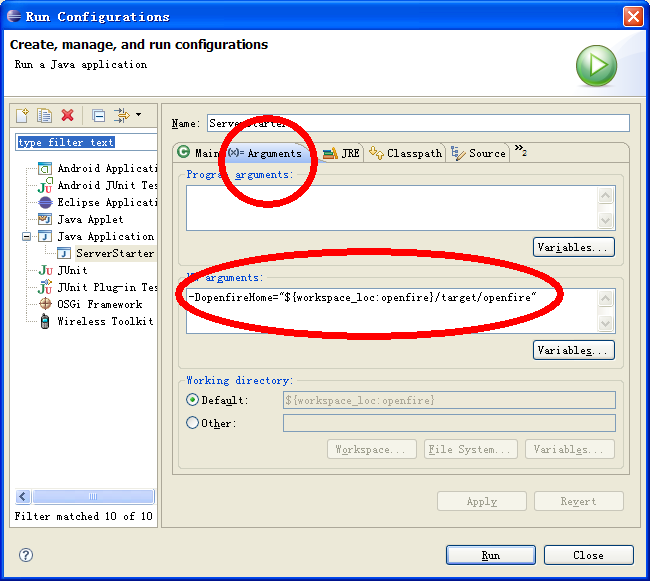Select the Default working directory radio
Screen dimensions: 650x581
point(192,400)
